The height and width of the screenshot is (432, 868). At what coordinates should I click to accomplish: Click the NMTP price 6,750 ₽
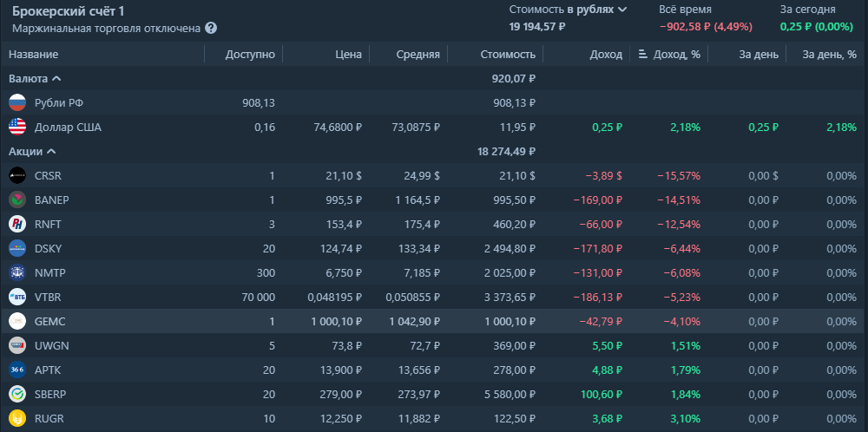[342, 272]
